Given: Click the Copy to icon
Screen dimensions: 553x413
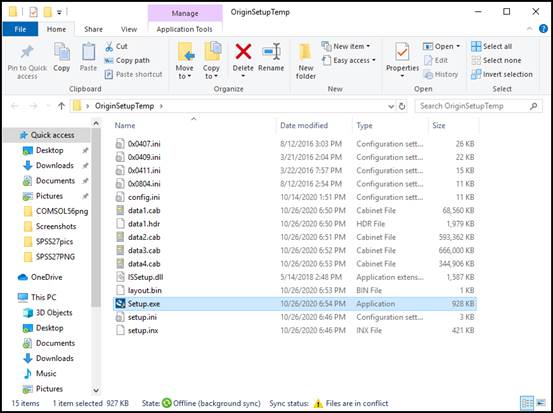Looking at the screenshot, I should click(x=212, y=51).
